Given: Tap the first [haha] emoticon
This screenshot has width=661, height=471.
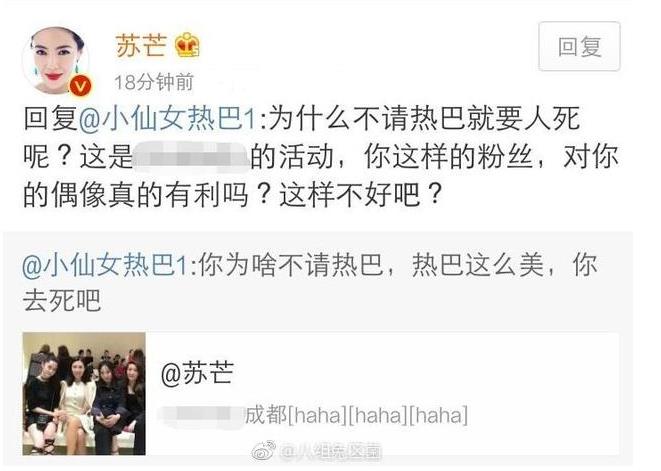Looking at the screenshot, I should click(317, 415).
